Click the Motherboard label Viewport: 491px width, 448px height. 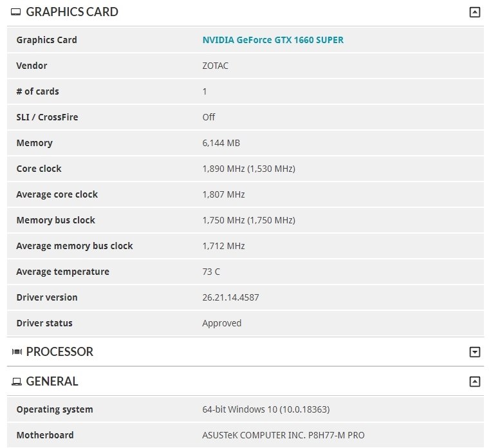[45, 435]
